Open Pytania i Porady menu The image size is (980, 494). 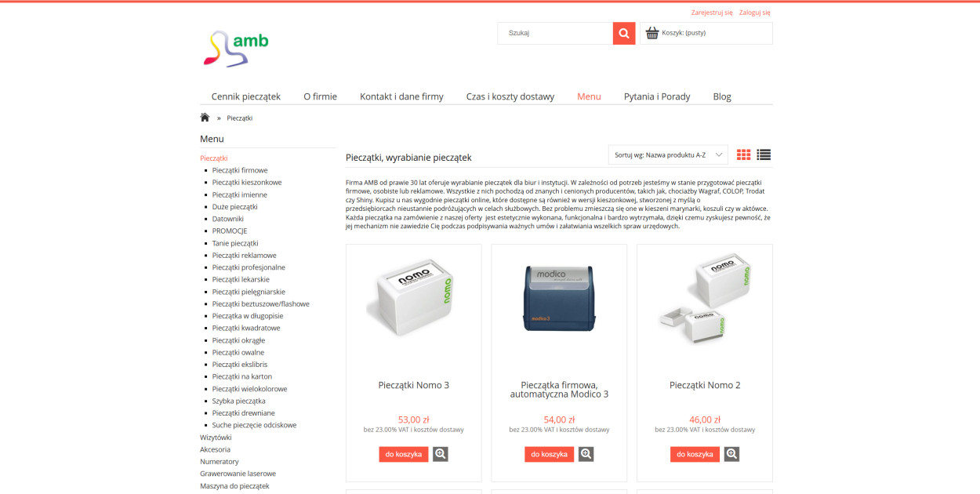tap(657, 96)
